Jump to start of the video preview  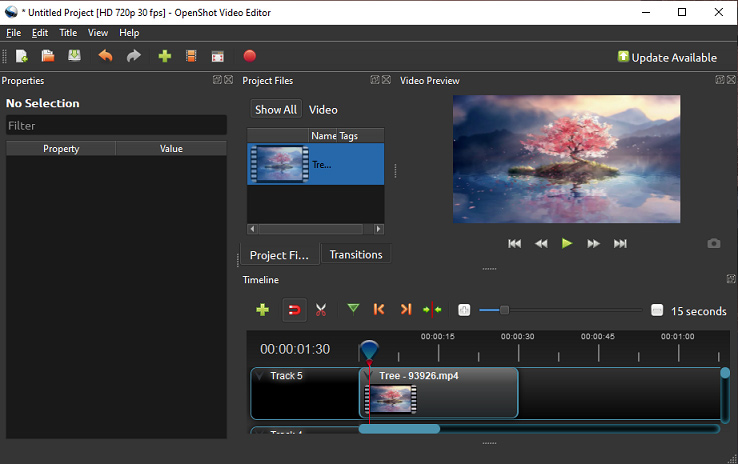coord(514,243)
